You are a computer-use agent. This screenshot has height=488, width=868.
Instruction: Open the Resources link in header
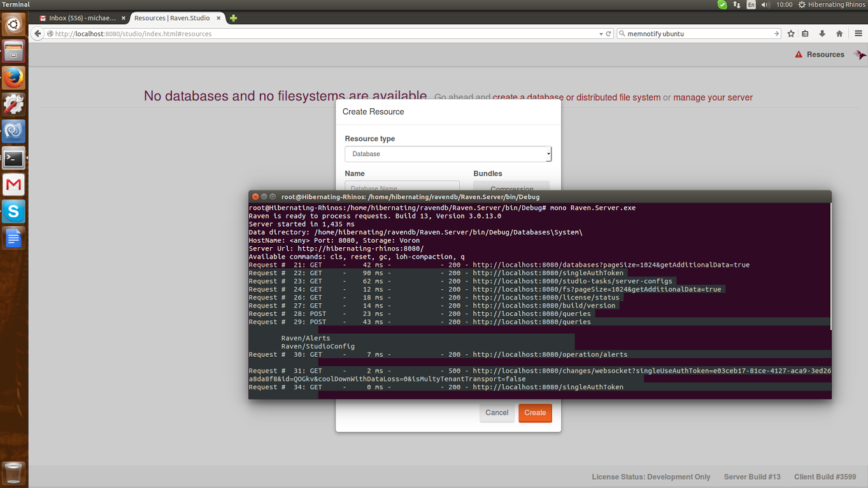point(825,55)
